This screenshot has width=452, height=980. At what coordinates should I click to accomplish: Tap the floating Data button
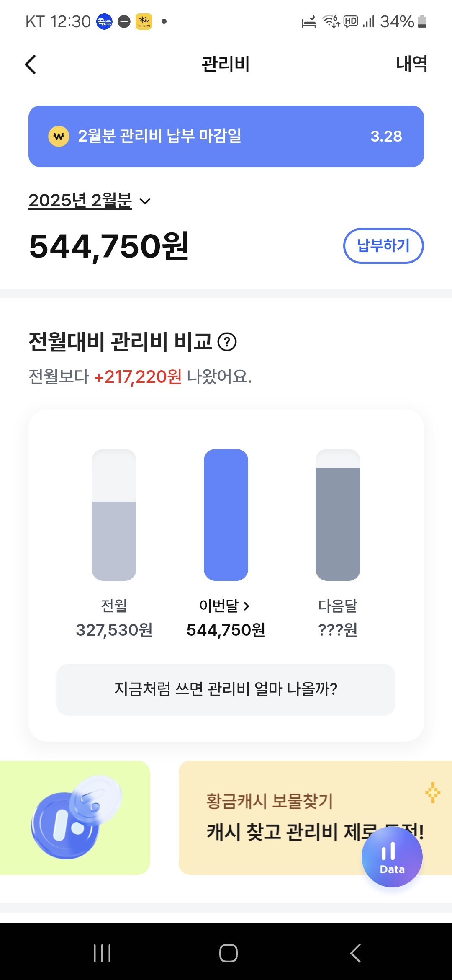(392, 857)
